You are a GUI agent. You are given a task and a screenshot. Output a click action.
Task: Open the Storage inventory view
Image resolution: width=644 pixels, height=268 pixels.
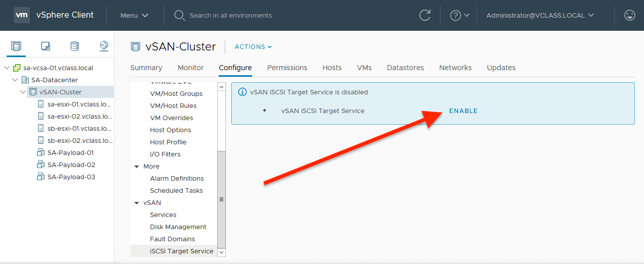pos(74,46)
